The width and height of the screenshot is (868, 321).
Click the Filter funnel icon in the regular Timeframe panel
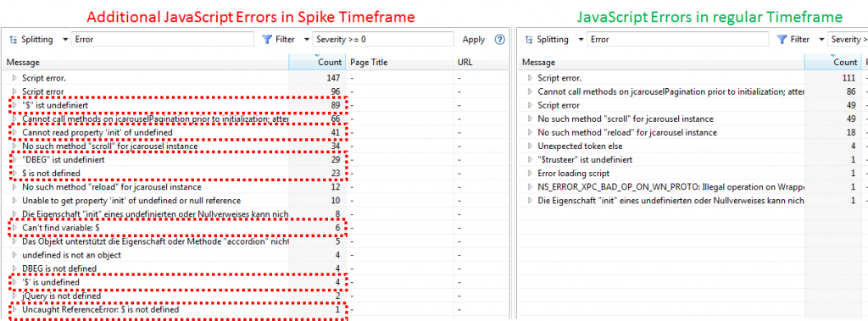click(x=782, y=40)
